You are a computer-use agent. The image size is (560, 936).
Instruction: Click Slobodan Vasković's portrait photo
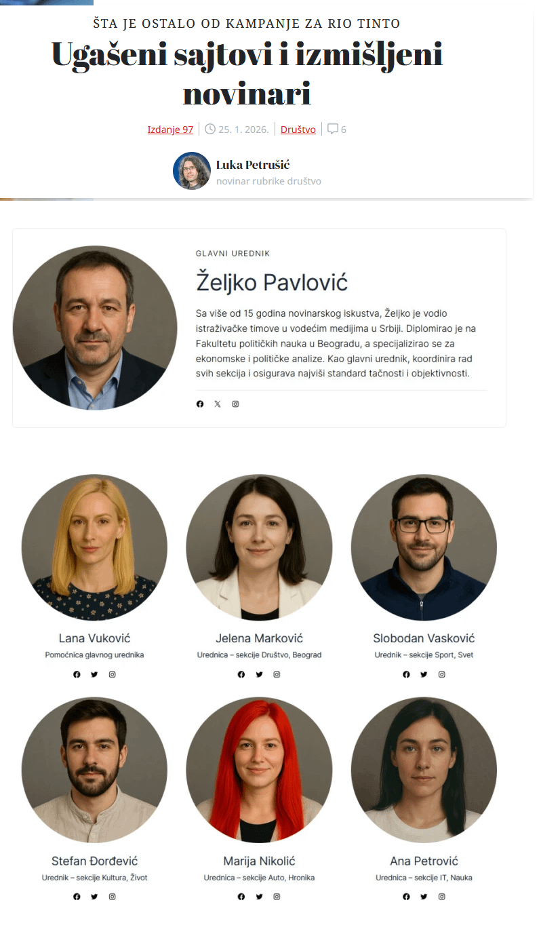click(424, 547)
